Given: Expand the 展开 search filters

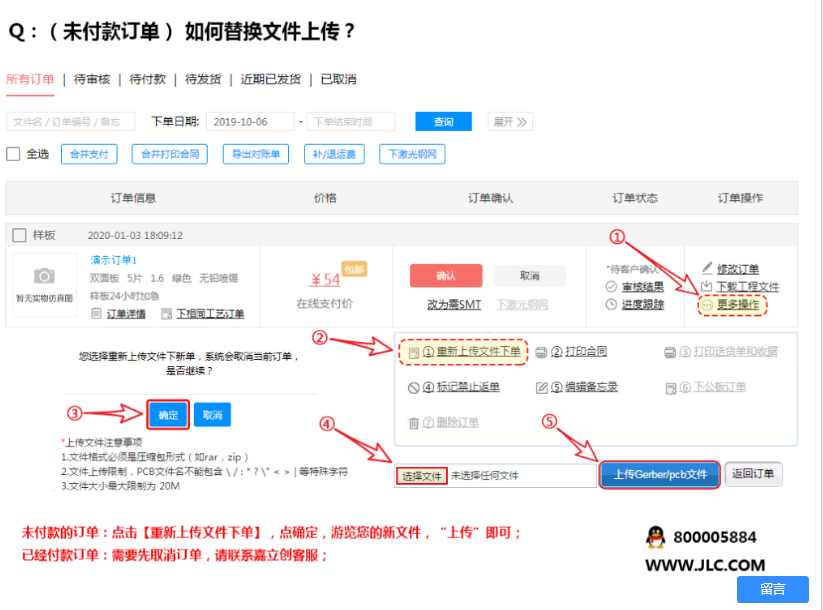Looking at the screenshot, I should (509, 122).
